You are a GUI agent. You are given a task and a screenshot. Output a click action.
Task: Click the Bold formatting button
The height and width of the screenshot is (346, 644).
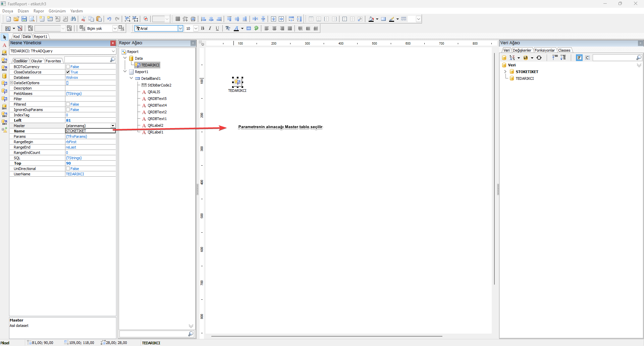[203, 28]
